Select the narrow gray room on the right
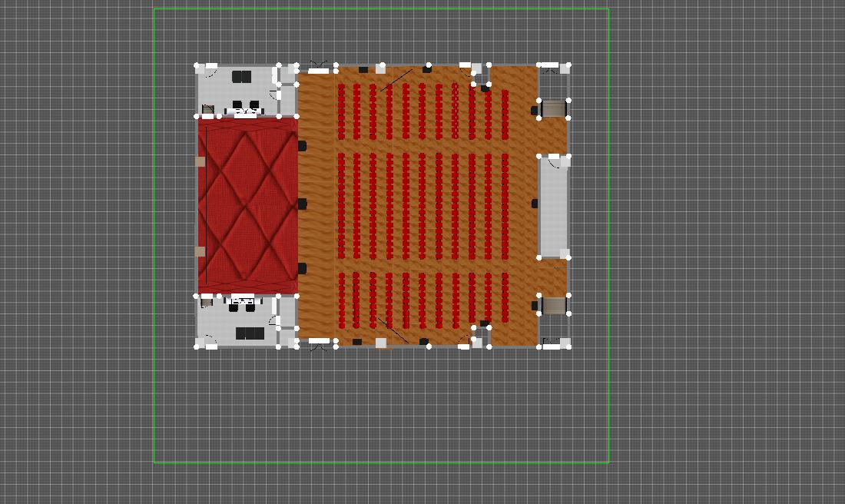Screen dimensions: 845x504 tap(553, 206)
